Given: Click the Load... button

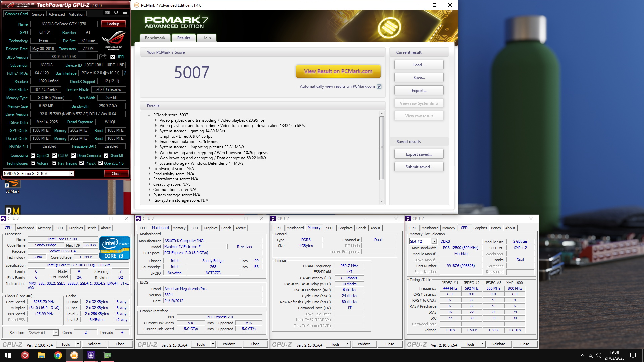Looking at the screenshot, I should coord(419,65).
